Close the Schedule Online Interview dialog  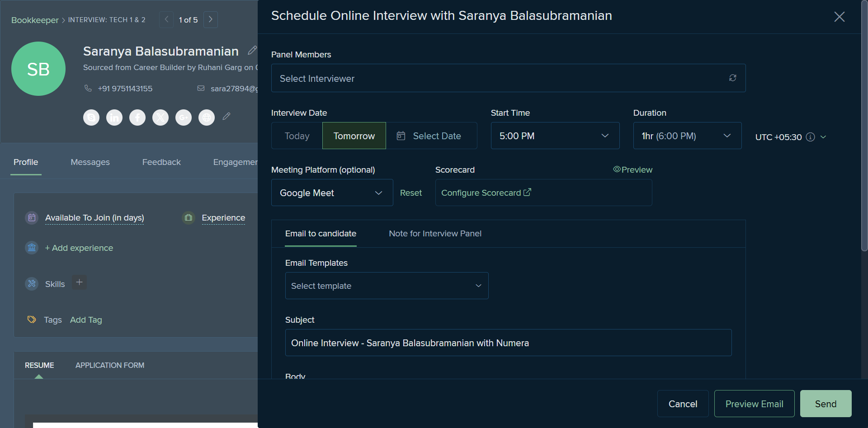(840, 17)
